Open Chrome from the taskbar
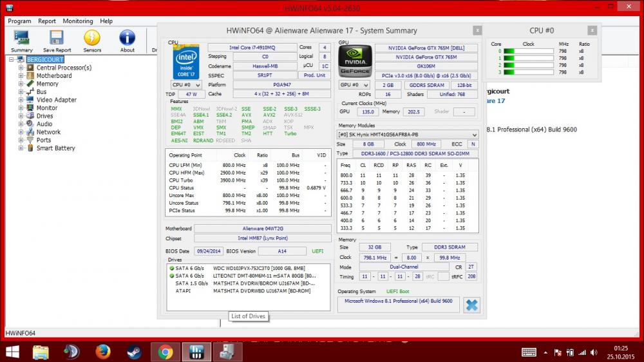Screen dimensions: 644x362 166,352
